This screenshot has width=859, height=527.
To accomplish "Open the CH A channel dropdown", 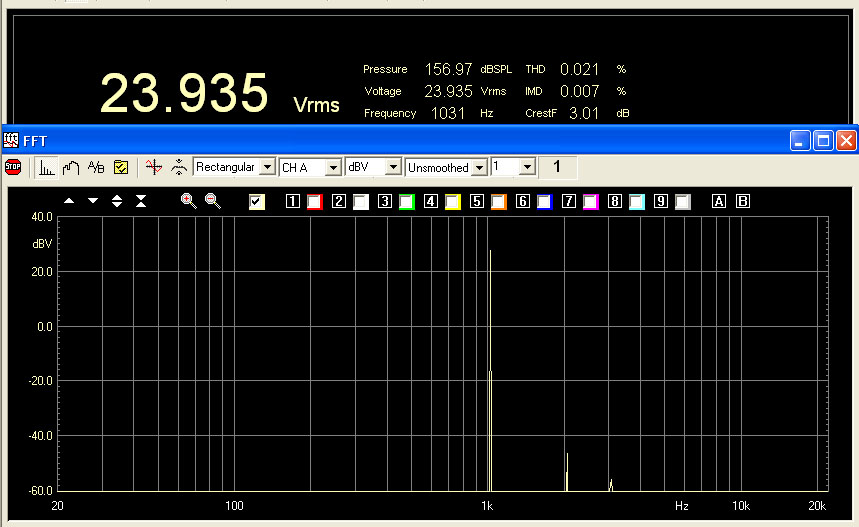I will (x=333, y=167).
